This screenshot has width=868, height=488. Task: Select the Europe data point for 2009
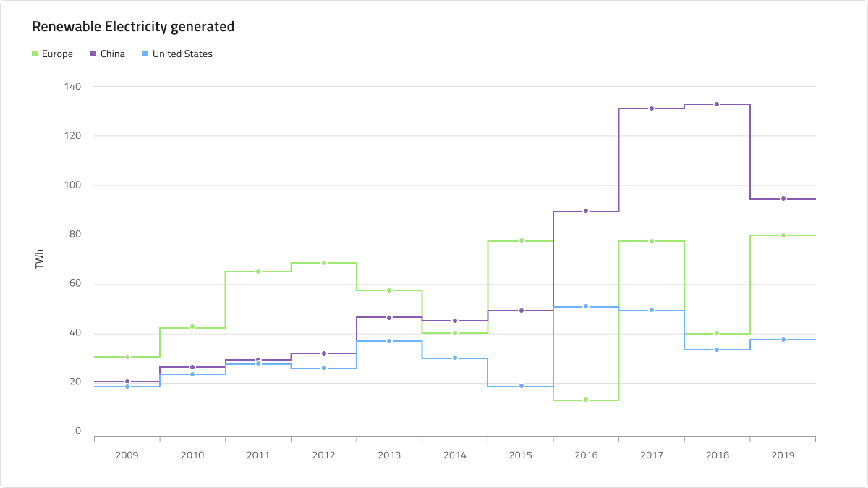(127, 357)
